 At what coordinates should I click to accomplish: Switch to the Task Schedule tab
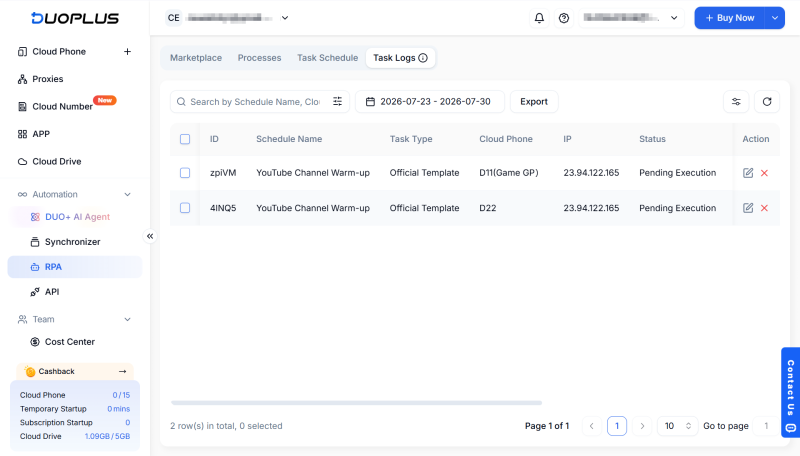pyautogui.click(x=328, y=58)
